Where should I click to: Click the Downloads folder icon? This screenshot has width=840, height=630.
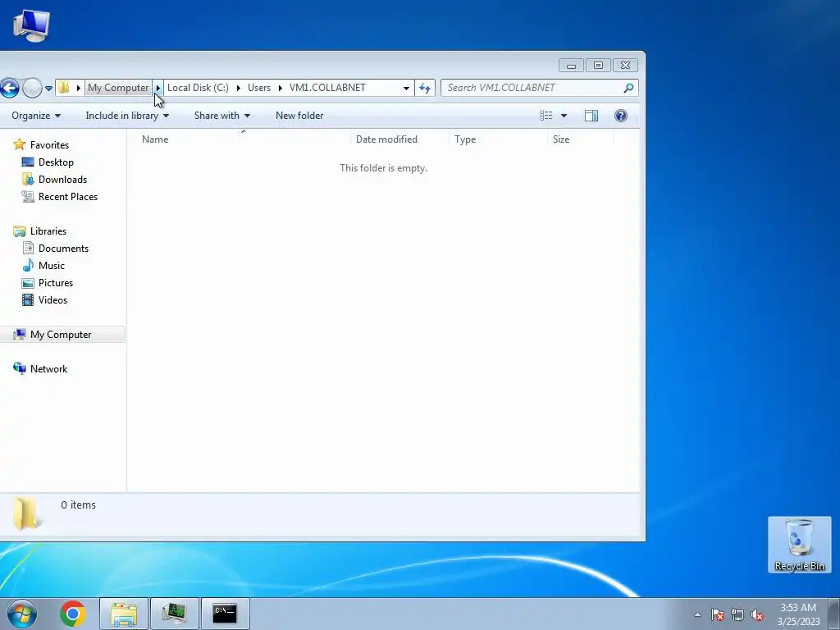(x=28, y=180)
